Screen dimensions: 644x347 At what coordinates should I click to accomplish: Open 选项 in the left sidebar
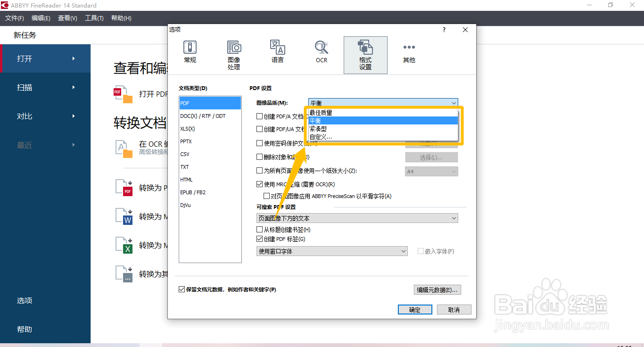25,300
